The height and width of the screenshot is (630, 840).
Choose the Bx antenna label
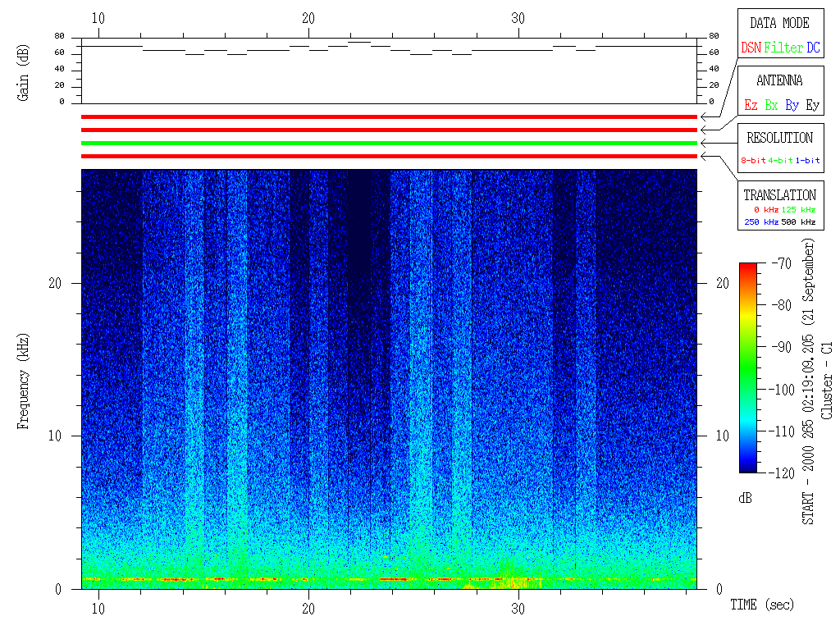[771, 106]
